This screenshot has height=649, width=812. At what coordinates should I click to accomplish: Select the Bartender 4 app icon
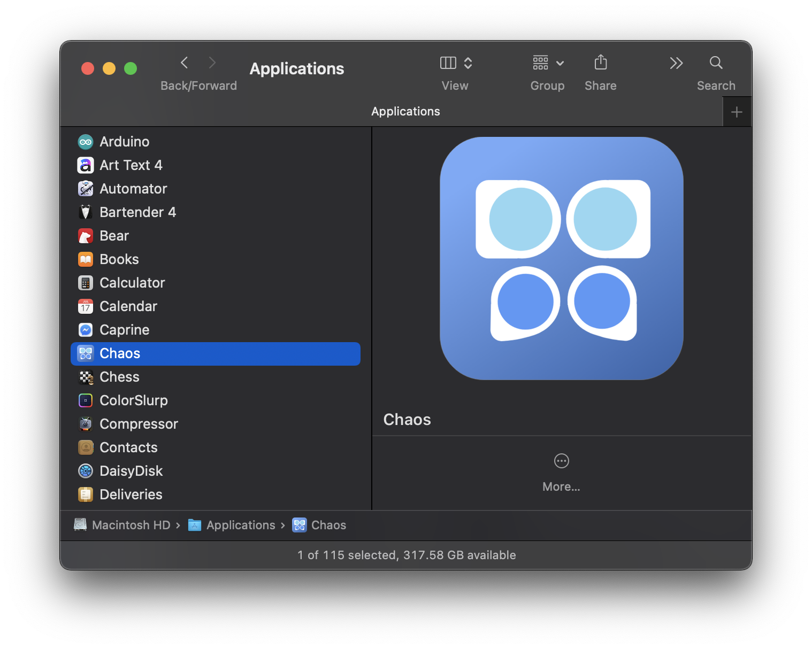86,212
